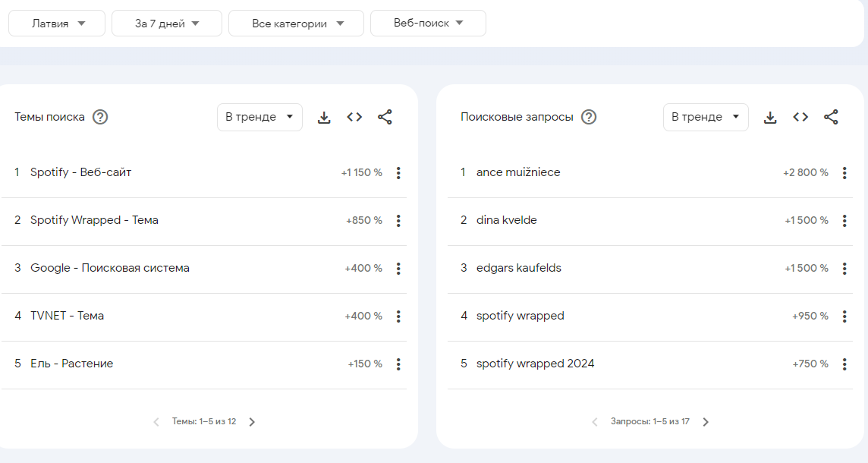The height and width of the screenshot is (463, 868).
Task: Open the Ель - Растение topic
Action: (71, 364)
